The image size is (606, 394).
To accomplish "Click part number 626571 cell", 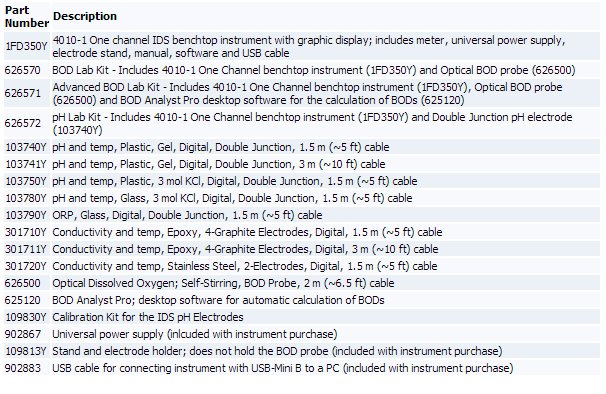I will (22, 93).
